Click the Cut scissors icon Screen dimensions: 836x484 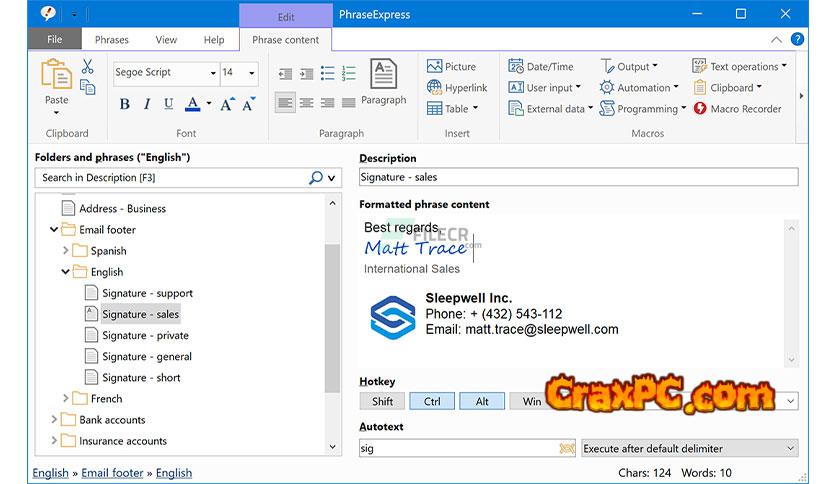pyautogui.click(x=88, y=66)
